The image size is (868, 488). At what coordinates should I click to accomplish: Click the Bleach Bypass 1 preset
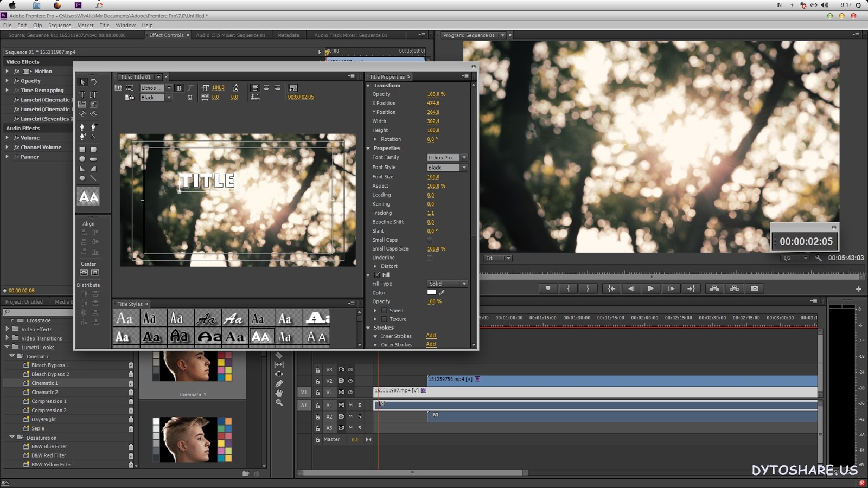tap(50, 365)
